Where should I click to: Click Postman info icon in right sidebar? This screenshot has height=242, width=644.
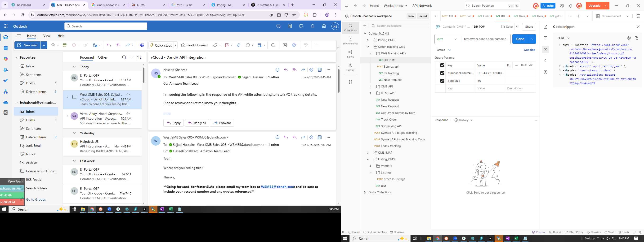point(545,72)
